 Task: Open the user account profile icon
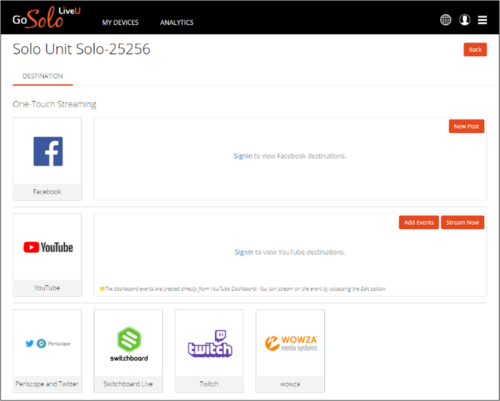click(465, 20)
